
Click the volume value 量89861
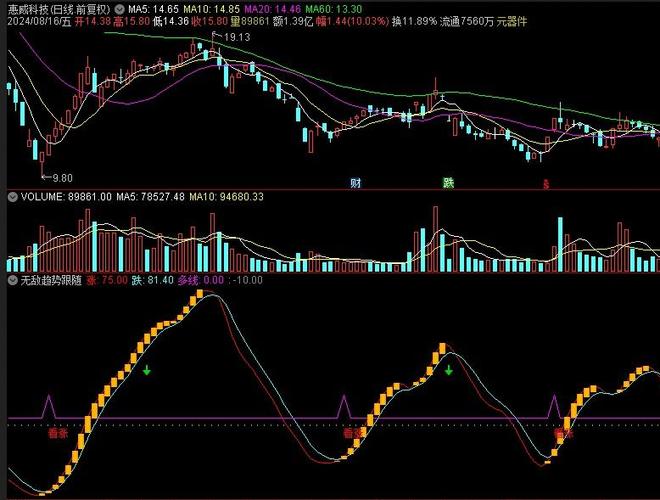pos(249,21)
